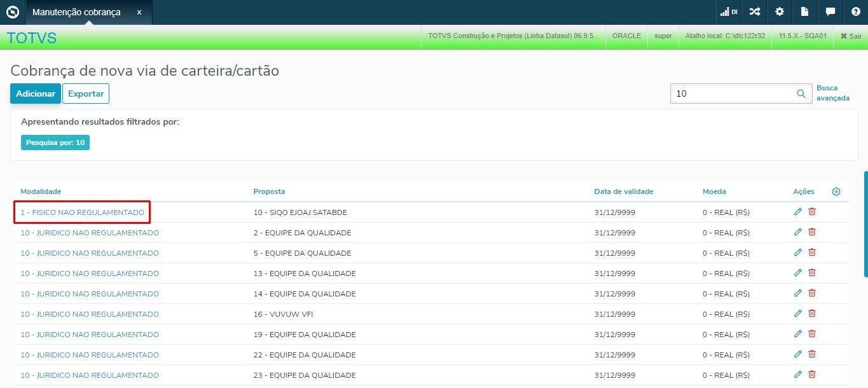Click the Atalho local path entry
The image size is (868, 388).
tap(725, 36)
